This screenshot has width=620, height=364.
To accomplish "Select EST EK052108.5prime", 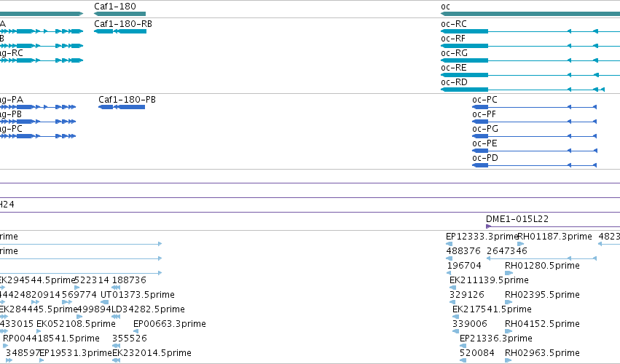I will 76,324.
